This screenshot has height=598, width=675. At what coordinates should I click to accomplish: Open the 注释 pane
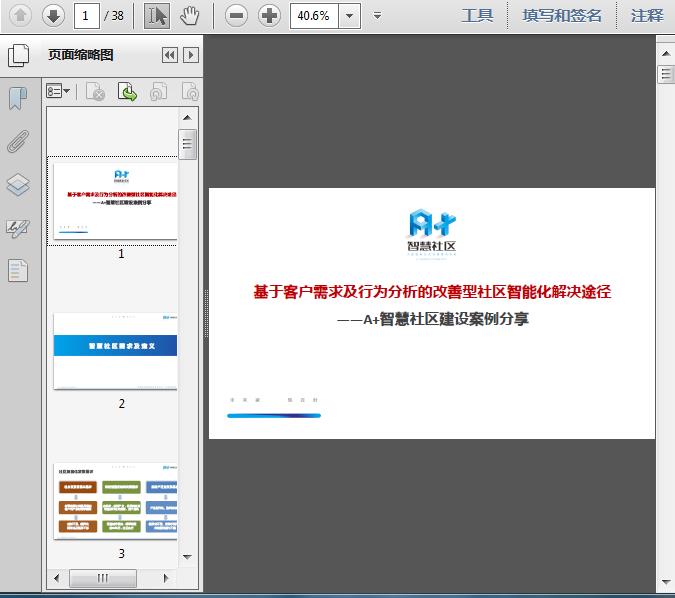[x=647, y=16]
